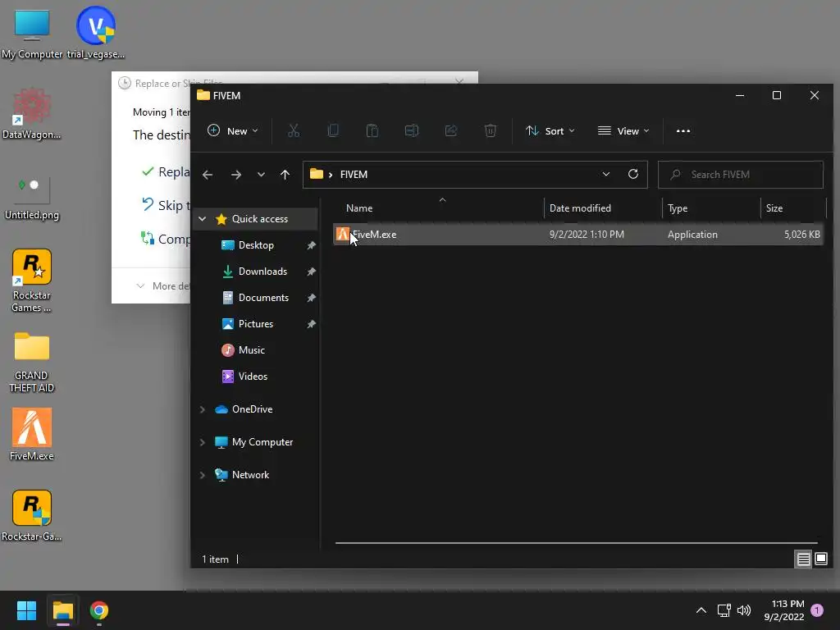Open notification badge in tray
Screen dimensions: 840x630
(x=817, y=610)
